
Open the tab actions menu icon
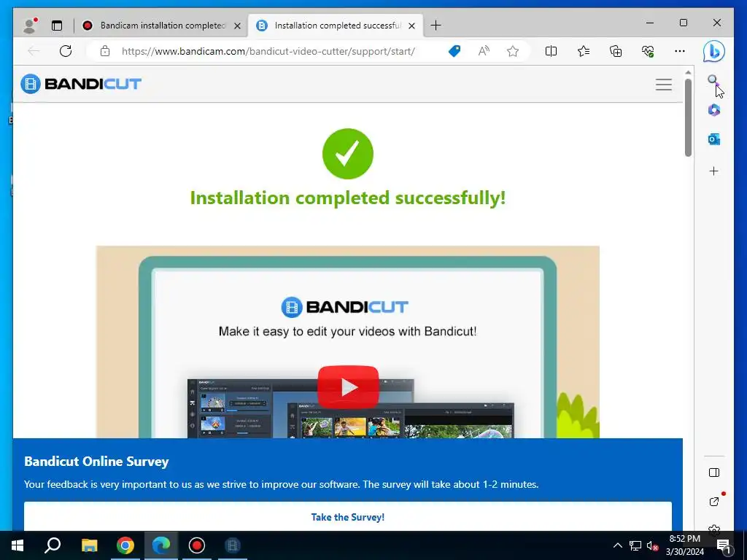57,26
